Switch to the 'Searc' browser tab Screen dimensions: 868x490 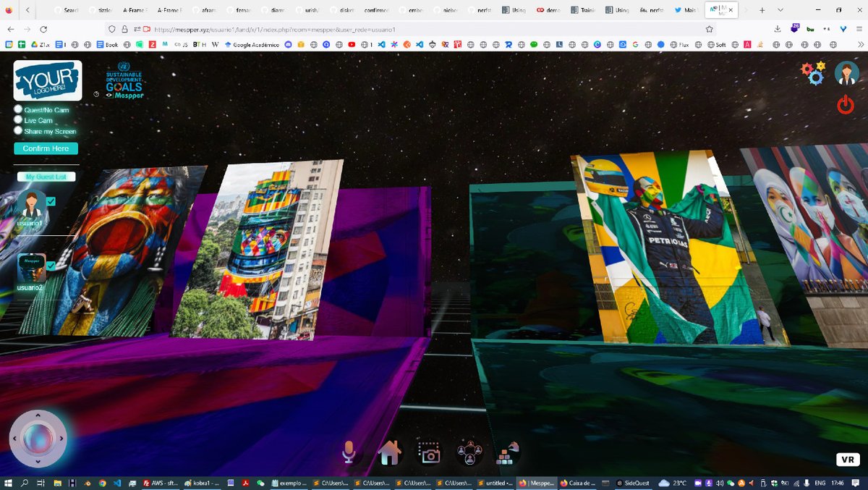click(x=67, y=10)
